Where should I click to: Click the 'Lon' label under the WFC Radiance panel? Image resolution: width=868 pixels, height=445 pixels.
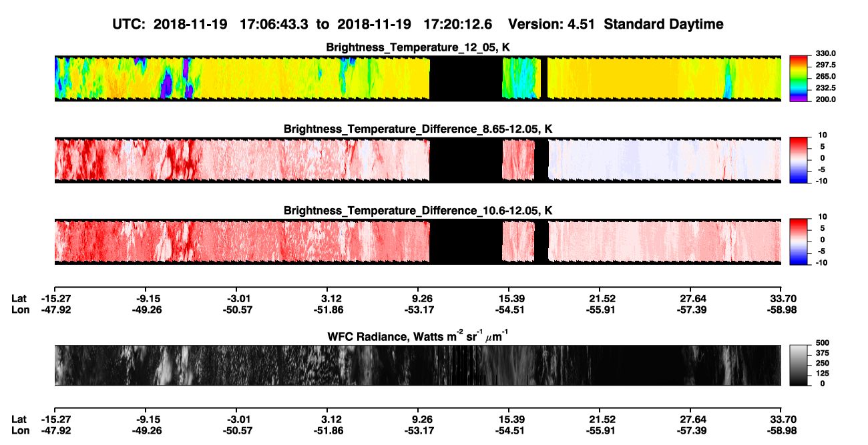[x=21, y=430]
